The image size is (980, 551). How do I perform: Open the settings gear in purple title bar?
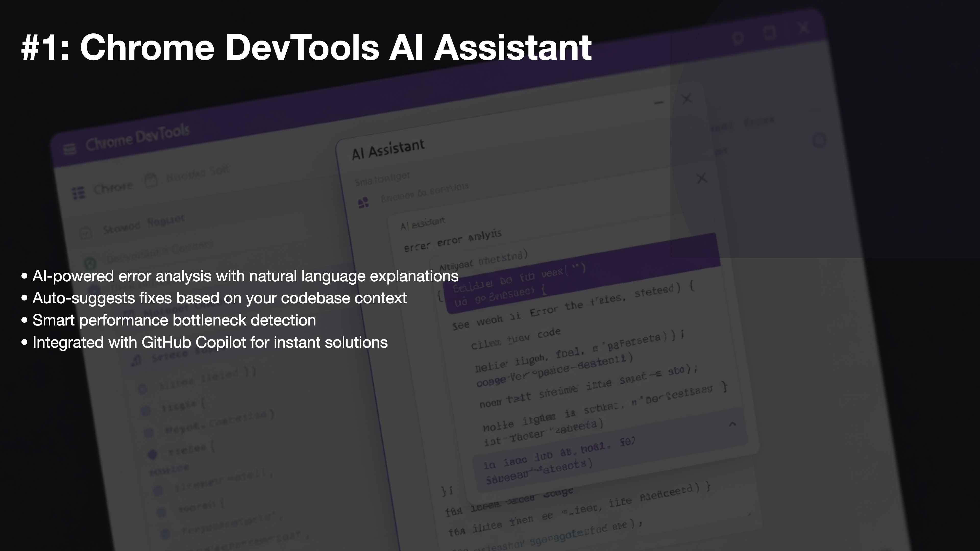tap(738, 38)
